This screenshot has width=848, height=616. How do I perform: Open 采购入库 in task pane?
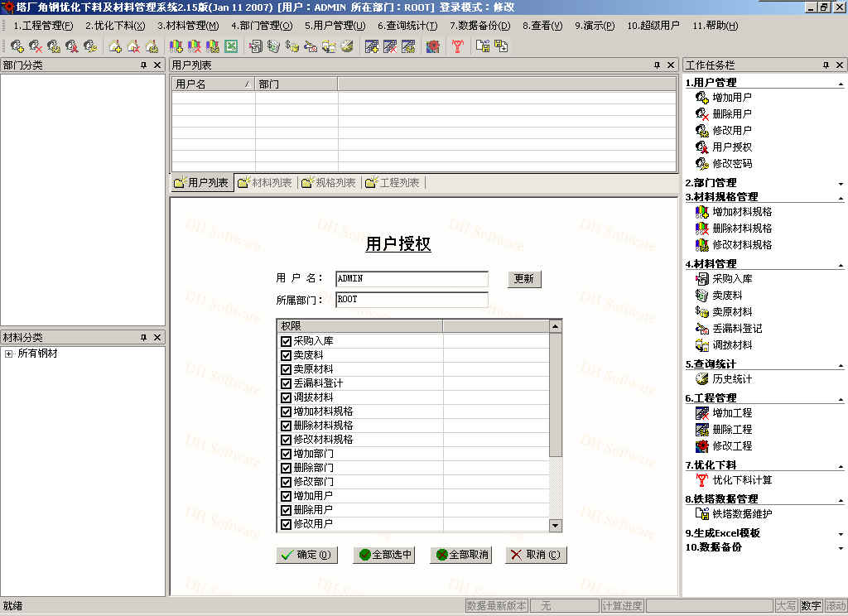(x=732, y=278)
